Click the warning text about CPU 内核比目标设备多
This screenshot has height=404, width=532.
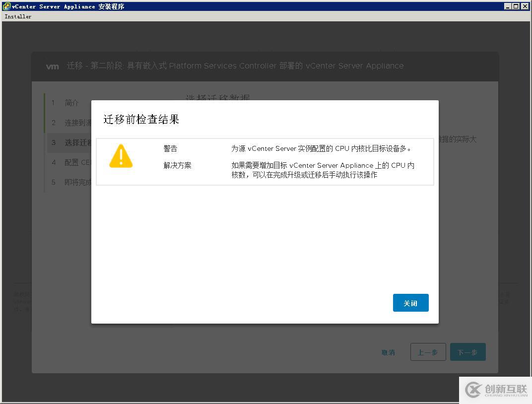321,148
